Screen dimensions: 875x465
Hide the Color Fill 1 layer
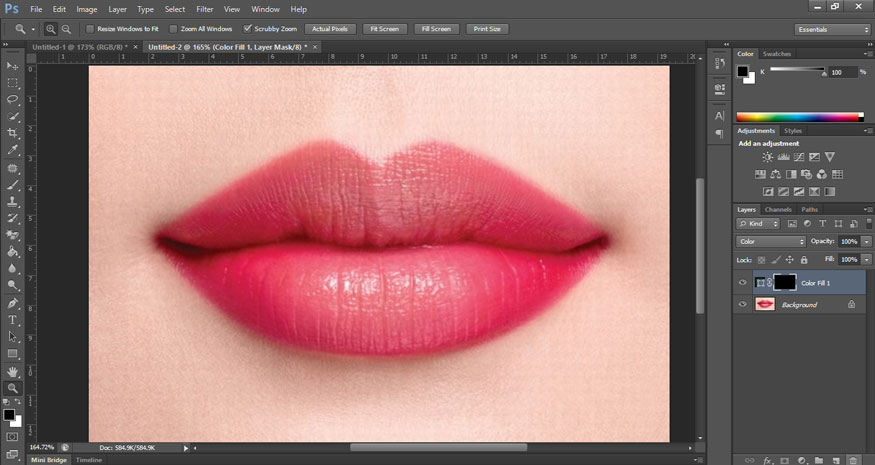pyautogui.click(x=742, y=282)
